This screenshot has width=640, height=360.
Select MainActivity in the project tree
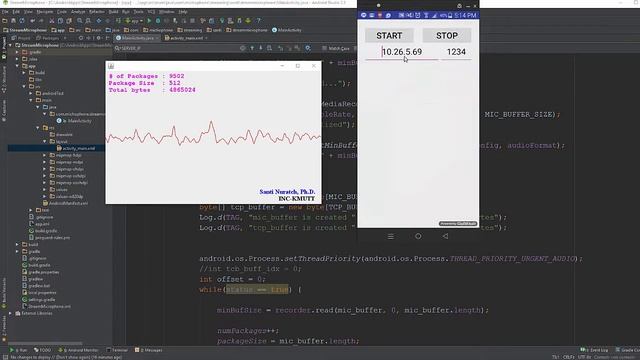pyautogui.click(x=74, y=121)
